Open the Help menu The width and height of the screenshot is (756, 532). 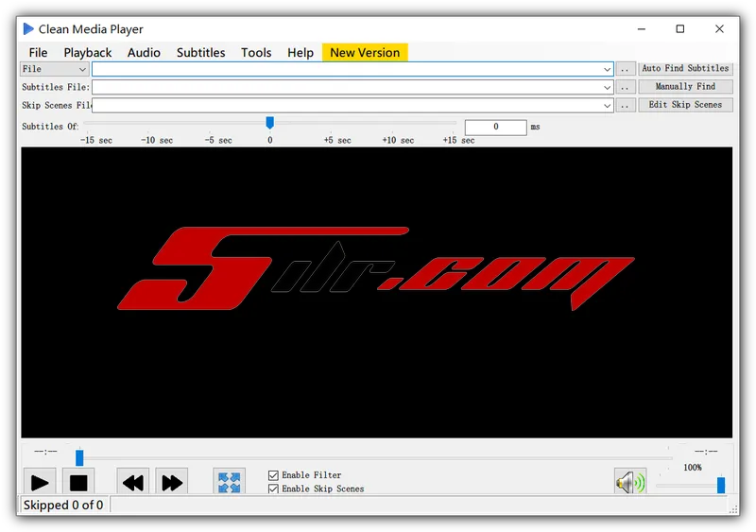[x=301, y=53]
